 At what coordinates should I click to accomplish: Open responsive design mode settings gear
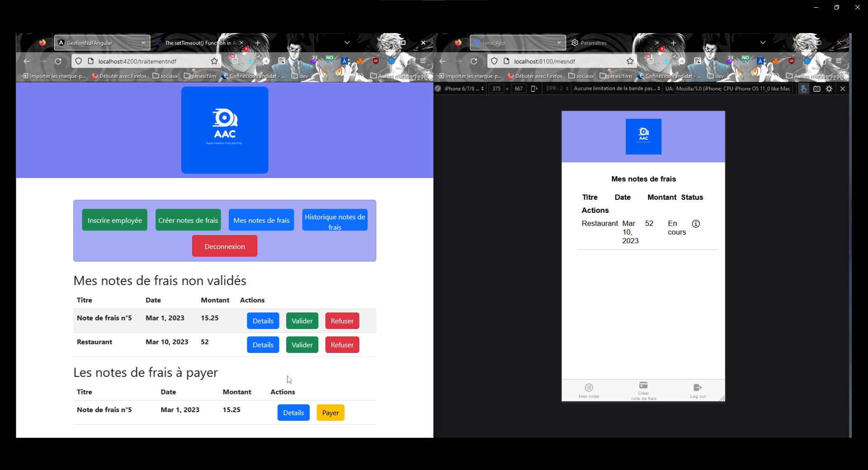pos(829,89)
